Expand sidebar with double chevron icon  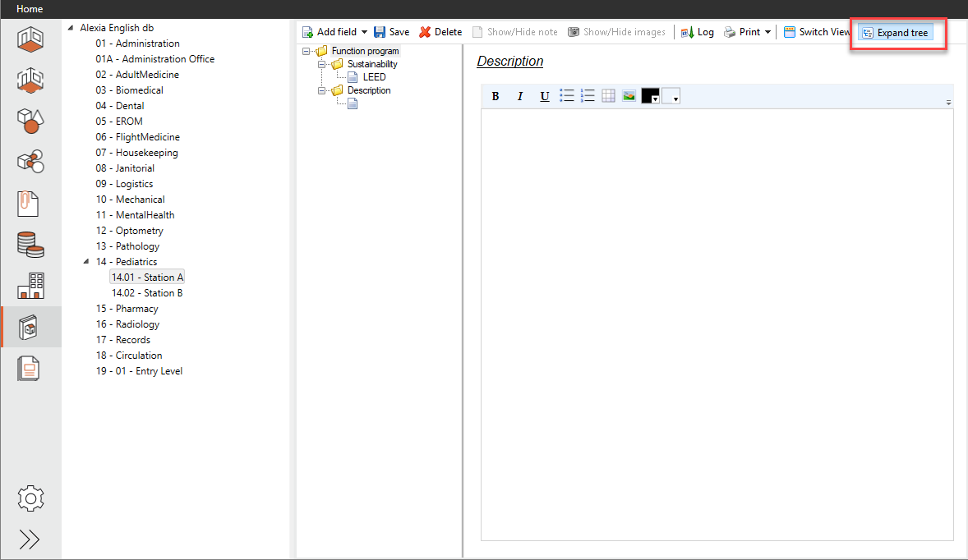coord(30,539)
